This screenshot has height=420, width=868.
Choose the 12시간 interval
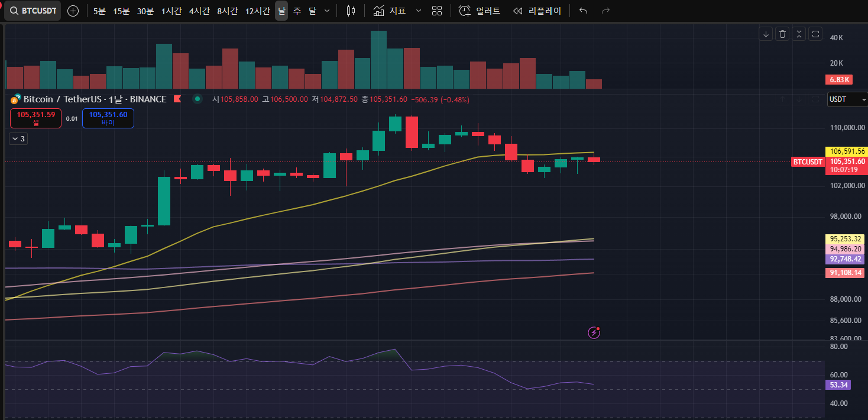point(258,11)
